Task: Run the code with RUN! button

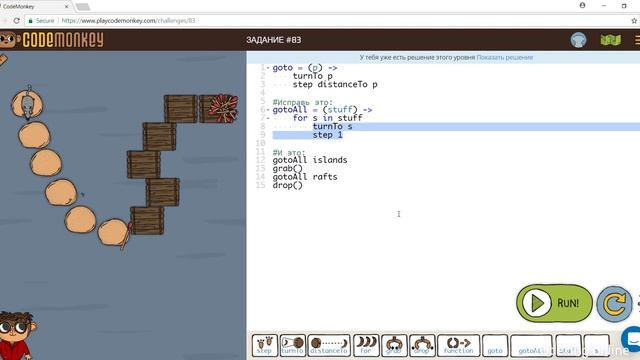Action: click(x=554, y=303)
